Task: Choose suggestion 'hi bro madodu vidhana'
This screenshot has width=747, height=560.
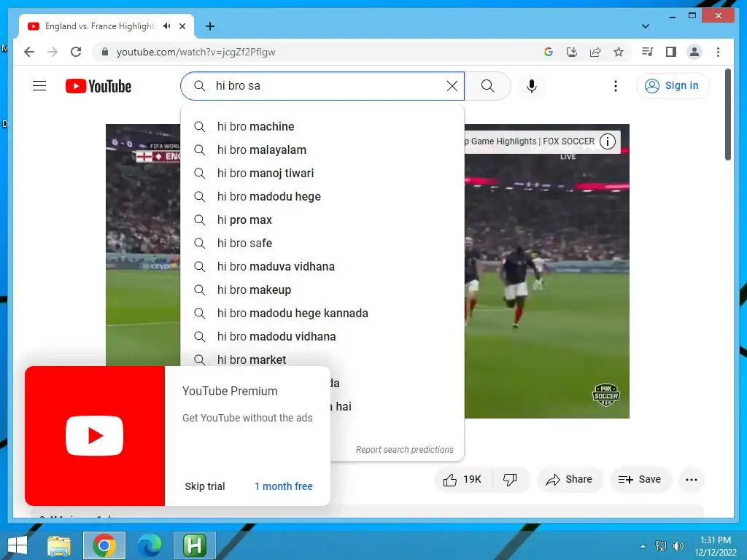Action: tap(322, 336)
